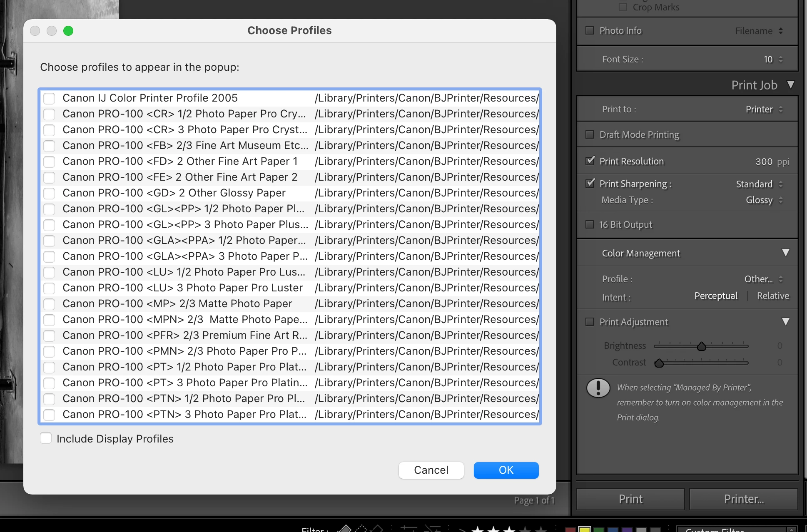The image size is (807, 532).
Task: Click the yellow color label filter
Action: (x=584, y=529)
